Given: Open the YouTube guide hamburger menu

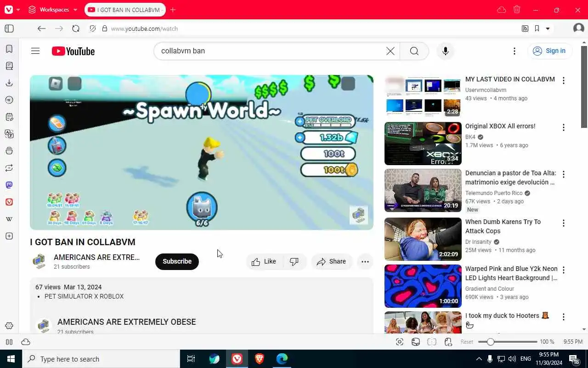Looking at the screenshot, I should coord(35,51).
